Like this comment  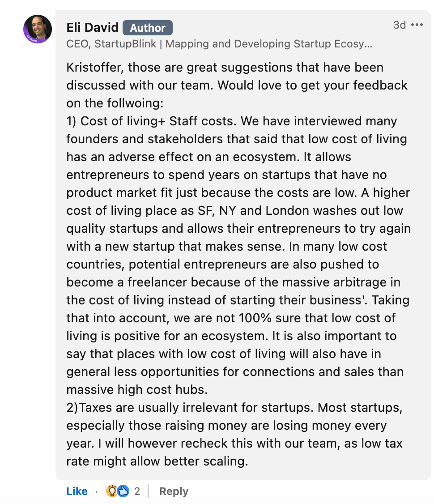point(77,491)
